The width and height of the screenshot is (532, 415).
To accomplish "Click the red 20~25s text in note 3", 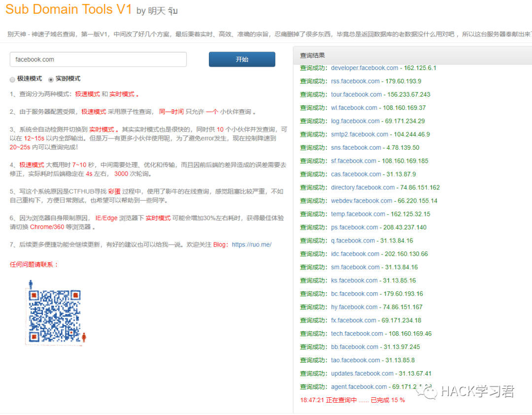I will tap(20, 147).
